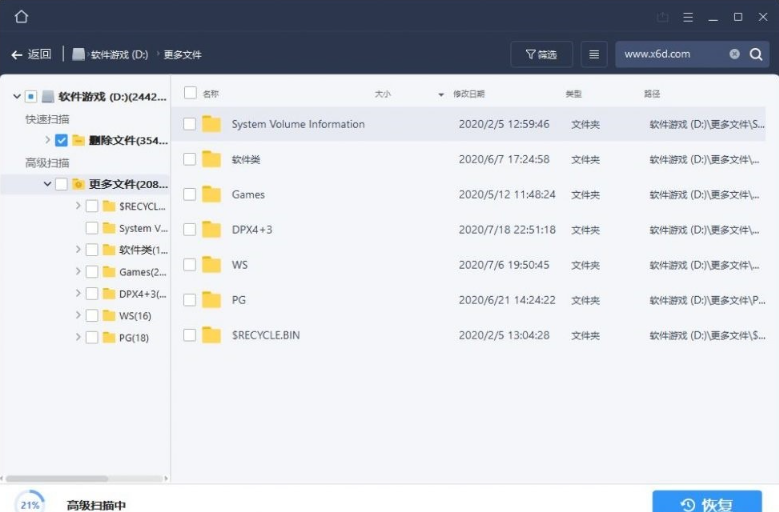Uncheck the 删除文件 checkbox
The image size is (779, 512).
61,141
